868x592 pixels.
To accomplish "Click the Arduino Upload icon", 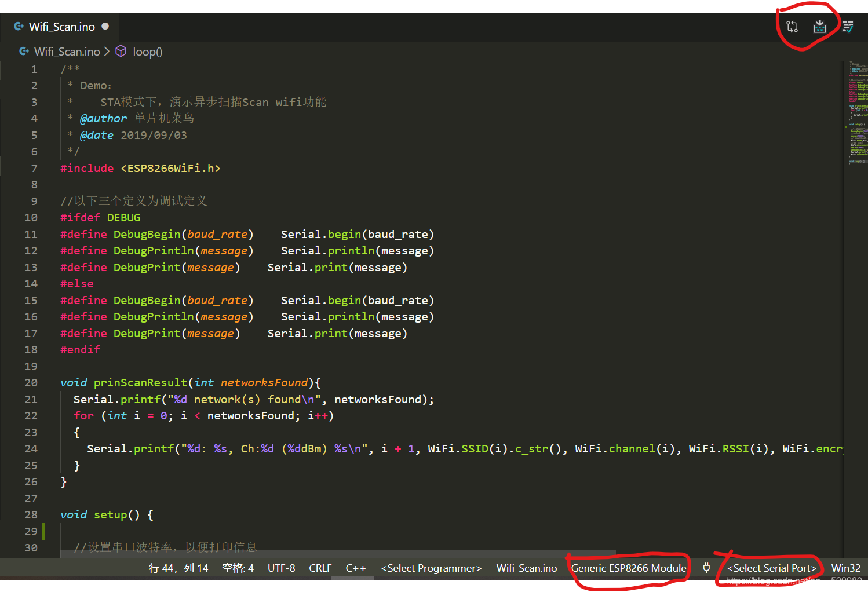I will click(x=820, y=27).
